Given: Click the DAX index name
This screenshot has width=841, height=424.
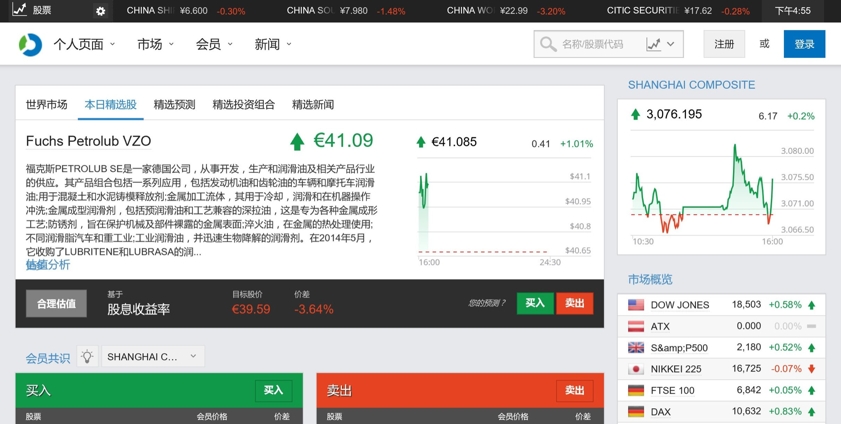Looking at the screenshot, I should point(661,412).
